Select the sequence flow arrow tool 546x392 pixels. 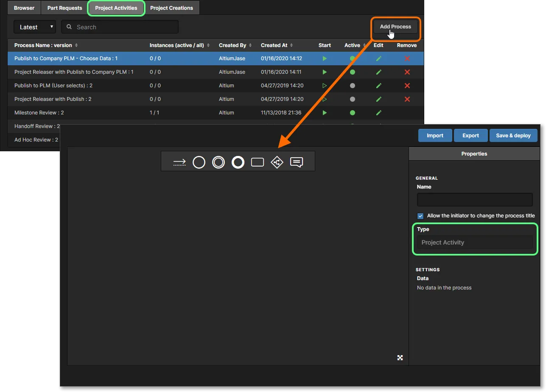(179, 162)
